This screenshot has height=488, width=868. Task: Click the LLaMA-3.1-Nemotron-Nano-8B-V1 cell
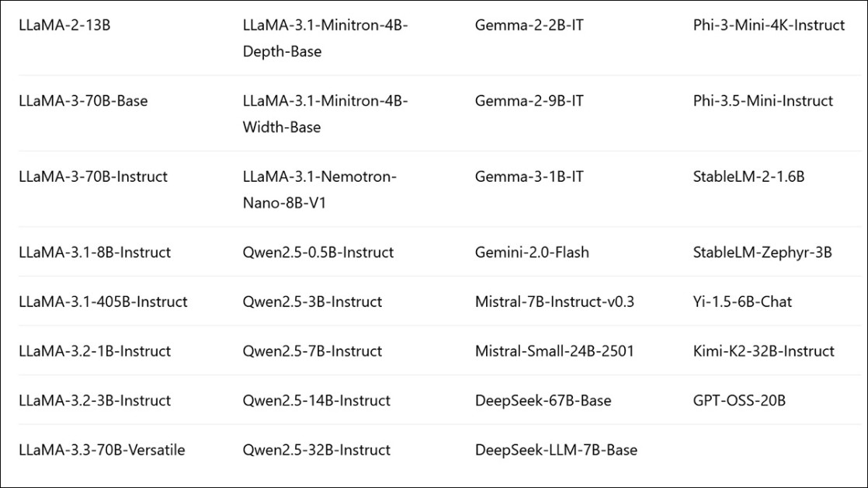[x=319, y=190]
